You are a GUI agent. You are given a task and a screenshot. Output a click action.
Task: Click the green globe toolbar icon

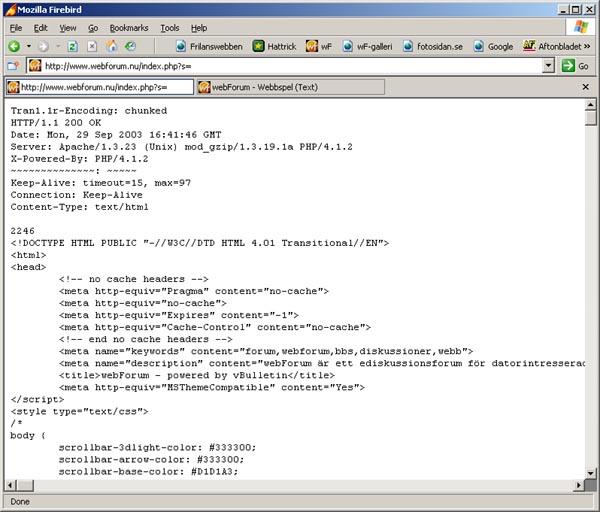tap(130, 46)
